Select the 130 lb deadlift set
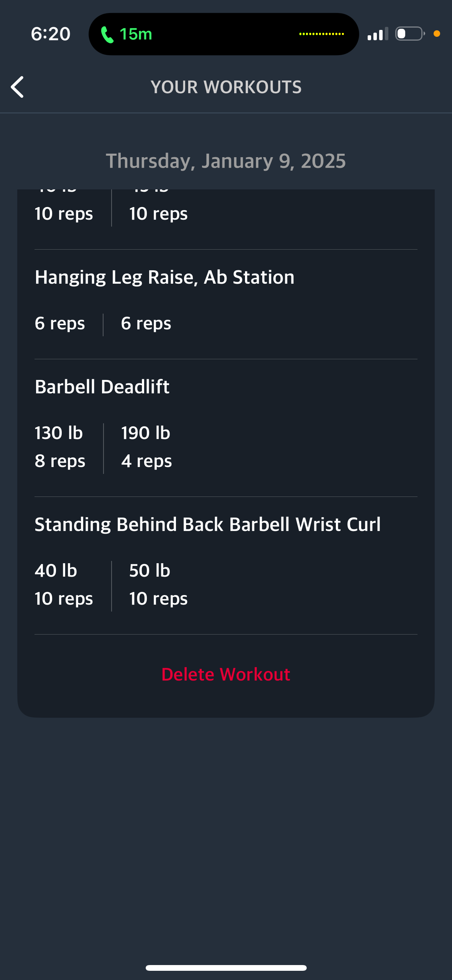Screen dimensions: 452x980 tap(59, 447)
